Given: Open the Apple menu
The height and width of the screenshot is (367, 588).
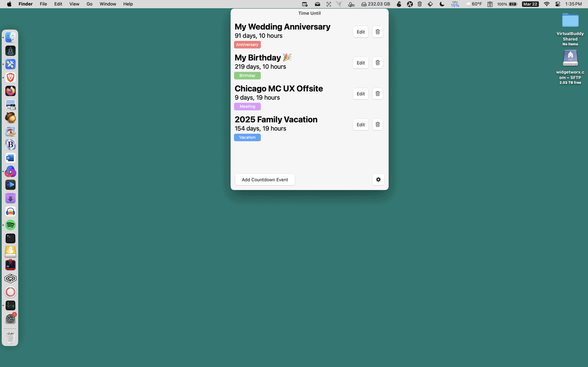Looking at the screenshot, I should [9, 4].
